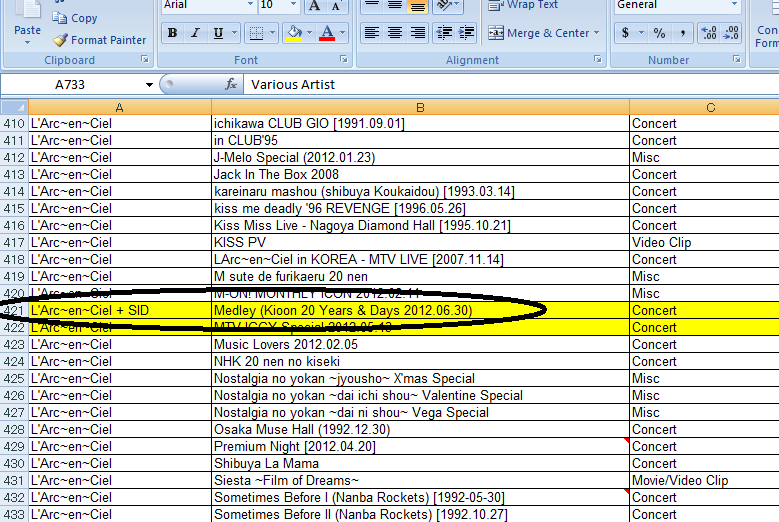Toggle Bold formatting
The height and width of the screenshot is (522, 779).
[x=172, y=33]
